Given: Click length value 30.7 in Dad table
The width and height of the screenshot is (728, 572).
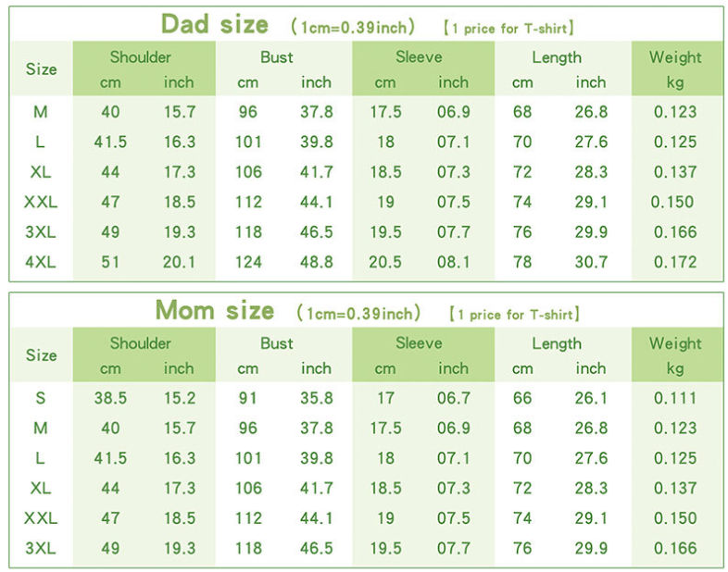Looking at the screenshot, I should [591, 262].
